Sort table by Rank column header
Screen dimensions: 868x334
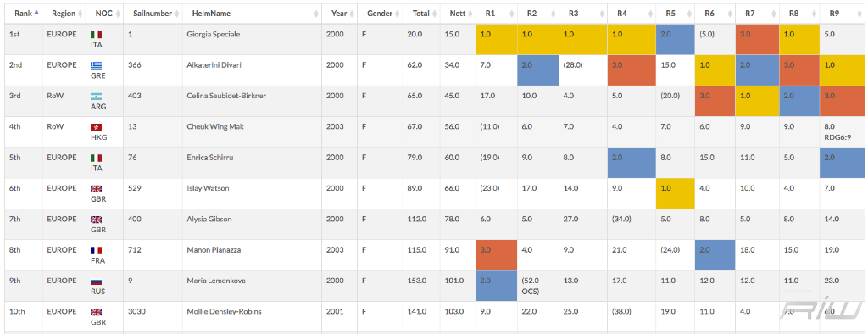(24, 14)
